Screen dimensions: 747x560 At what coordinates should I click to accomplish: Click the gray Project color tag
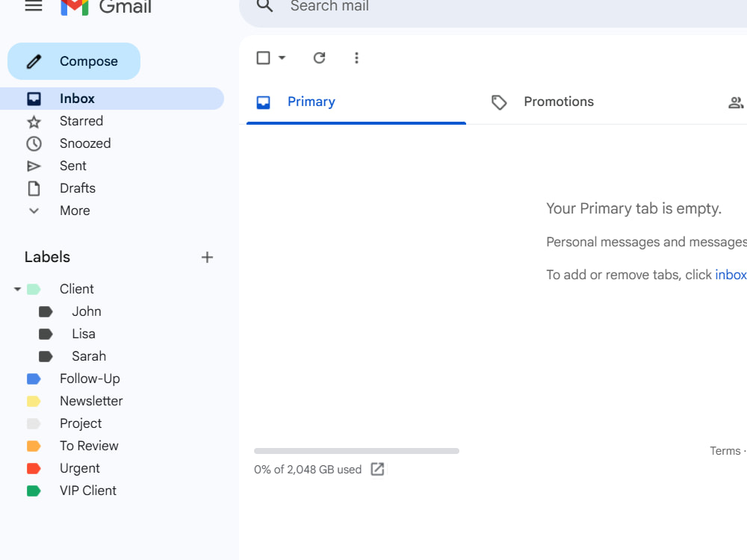pos(34,424)
